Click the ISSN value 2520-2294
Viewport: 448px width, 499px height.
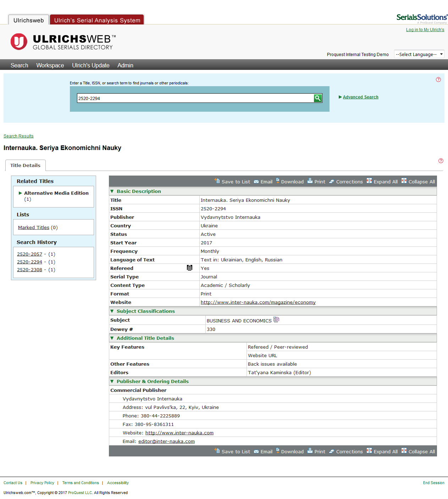pos(213,209)
